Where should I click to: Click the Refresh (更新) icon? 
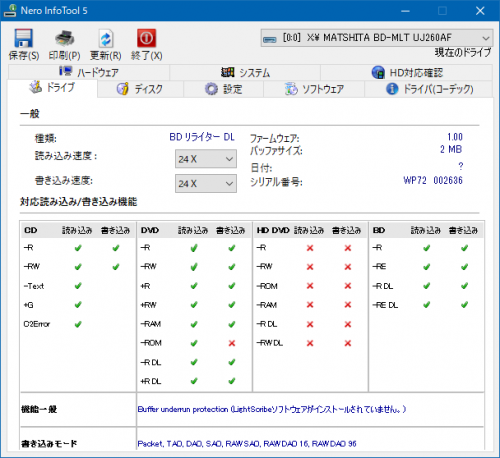click(x=106, y=38)
